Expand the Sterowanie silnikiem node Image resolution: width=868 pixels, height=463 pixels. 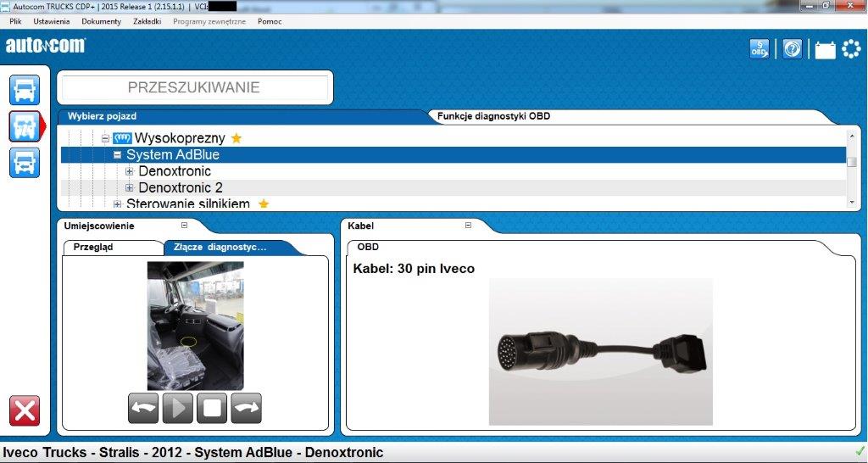(x=117, y=204)
